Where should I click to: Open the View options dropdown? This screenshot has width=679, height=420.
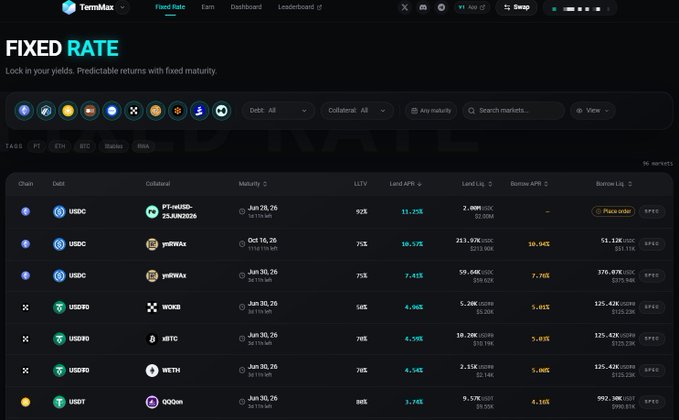593,111
